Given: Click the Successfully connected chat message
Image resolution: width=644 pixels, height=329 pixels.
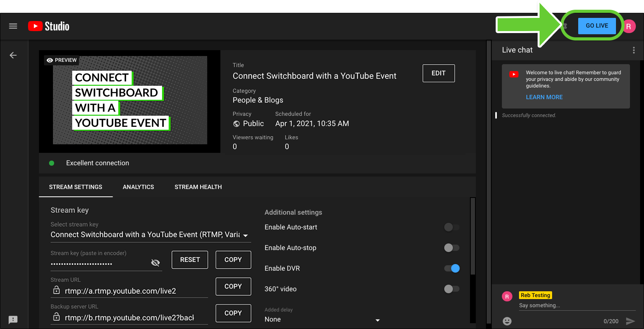Looking at the screenshot, I should coord(529,115).
